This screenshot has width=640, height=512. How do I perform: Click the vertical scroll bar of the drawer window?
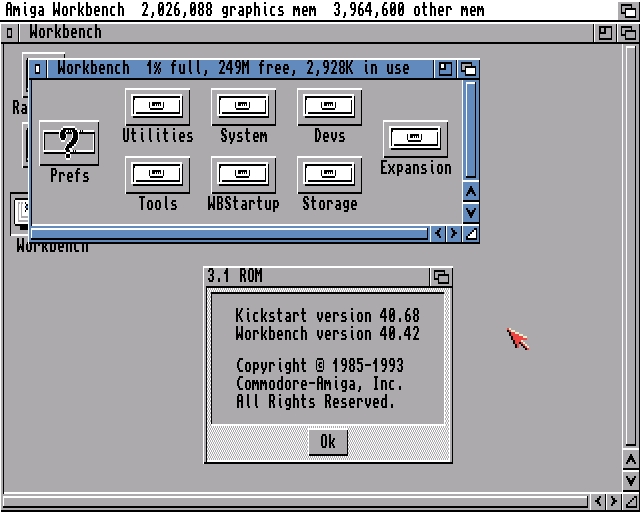pyautogui.click(x=471, y=130)
